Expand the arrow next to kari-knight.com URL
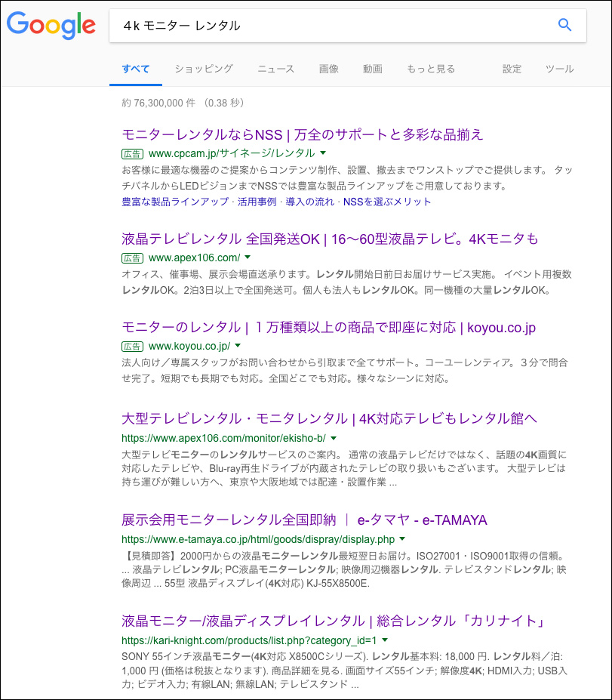 [x=386, y=640]
